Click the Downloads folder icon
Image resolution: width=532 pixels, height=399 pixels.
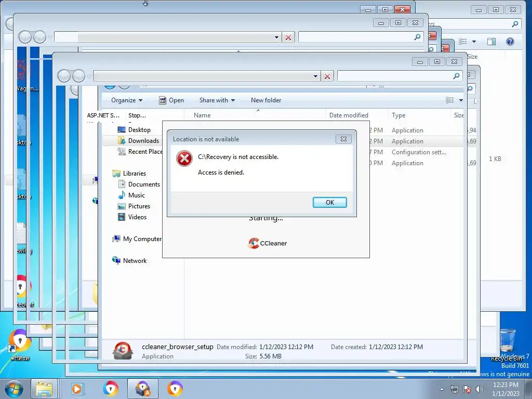point(121,140)
